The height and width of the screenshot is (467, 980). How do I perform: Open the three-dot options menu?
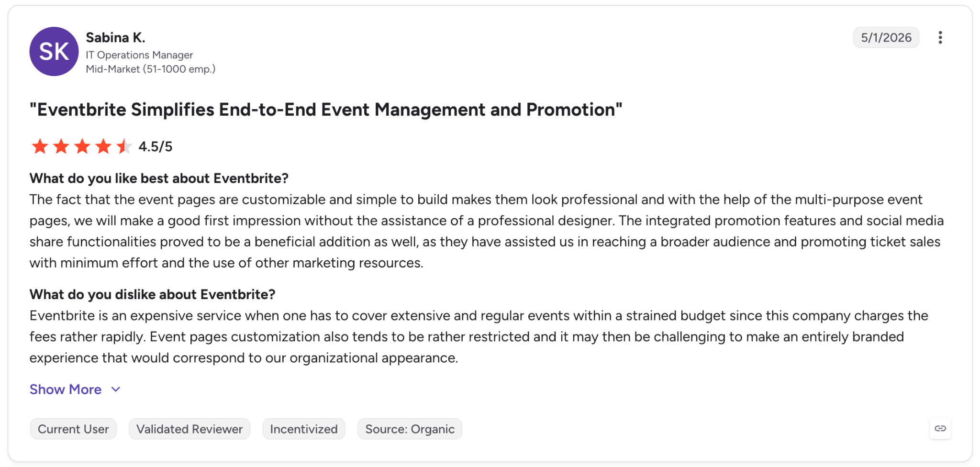[x=940, y=38]
